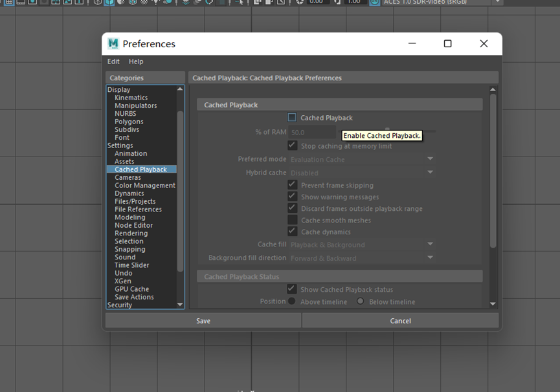Image resolution: width=560 pixels, height=392 pixels.
Task: Toggle the Cache dynamics checkbox
Action: pyautogui.click(x=292, y=232)
